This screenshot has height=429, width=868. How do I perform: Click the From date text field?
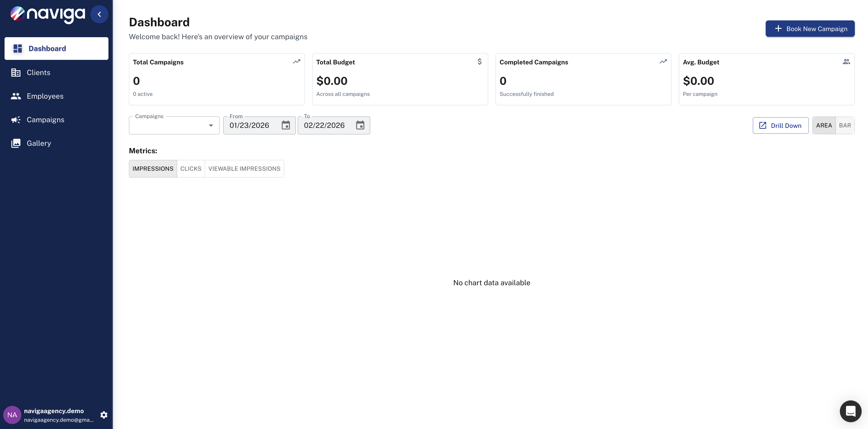pyautogui.click(x=250, y=125)
